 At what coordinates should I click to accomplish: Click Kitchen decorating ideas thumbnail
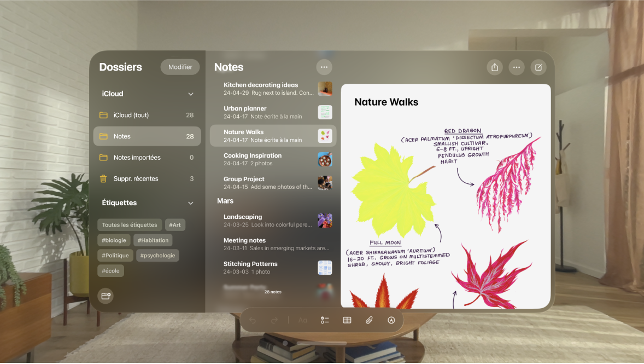pyautogui.click(x=325, y=89)
